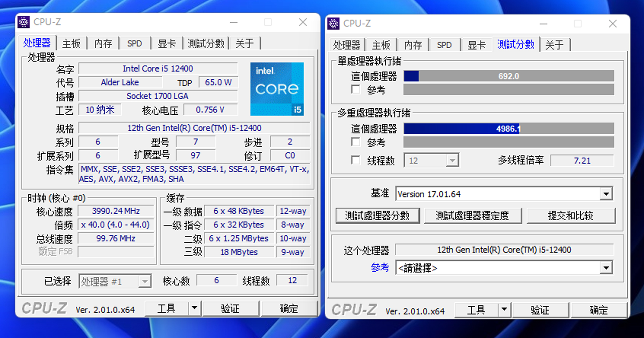Click 代号 value Alder Lake
644x338 pixels.
click(120, 82)
